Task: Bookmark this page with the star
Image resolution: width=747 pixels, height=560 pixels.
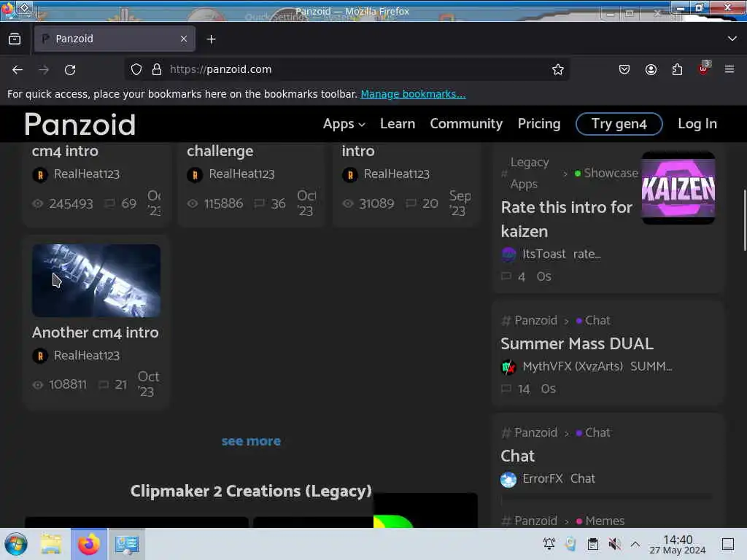Action: point(558,69)
